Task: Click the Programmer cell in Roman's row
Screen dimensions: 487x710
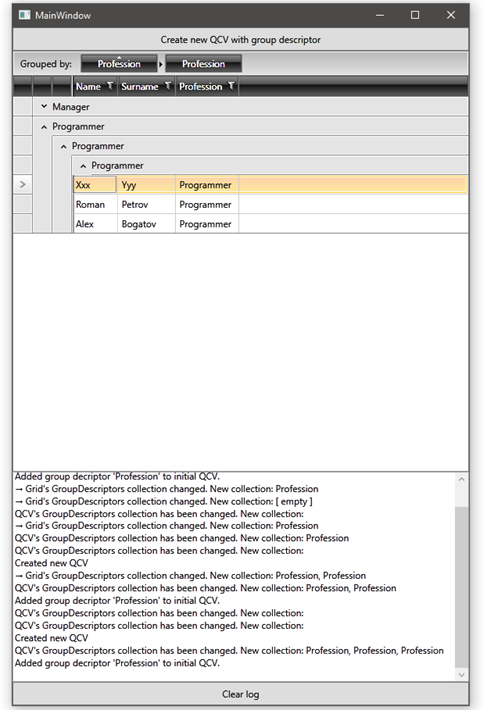Action: pos(207,204)
